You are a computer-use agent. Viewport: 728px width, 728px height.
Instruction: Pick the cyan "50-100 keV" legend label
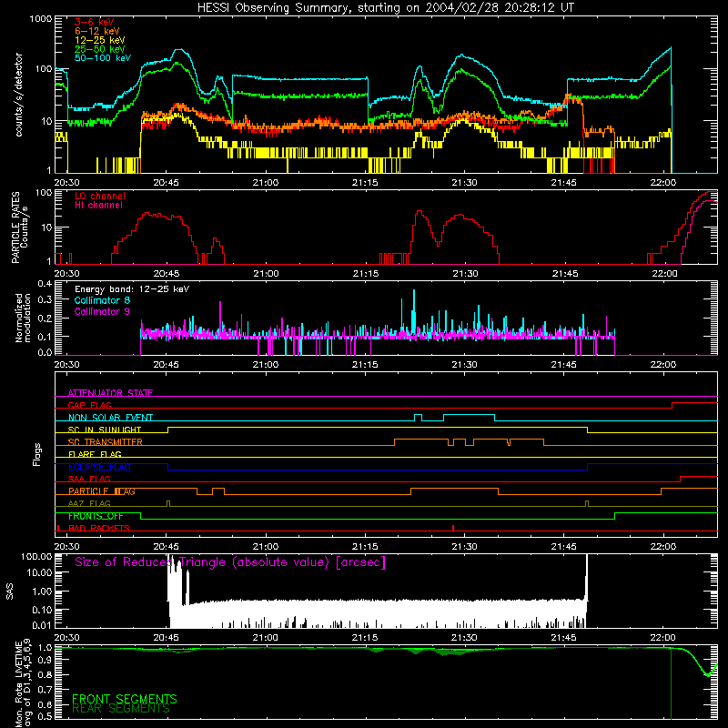click(x=103, y=58)
